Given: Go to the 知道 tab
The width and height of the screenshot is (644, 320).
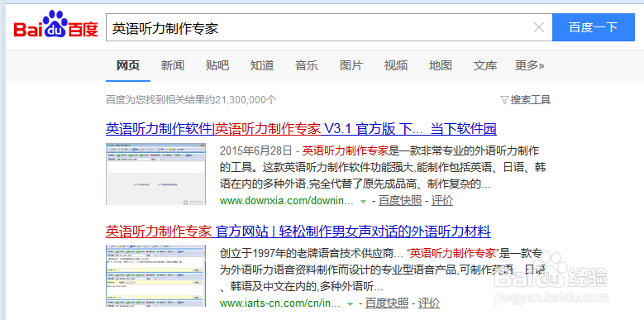Looking at the screenshot, I should click(262, 65).
